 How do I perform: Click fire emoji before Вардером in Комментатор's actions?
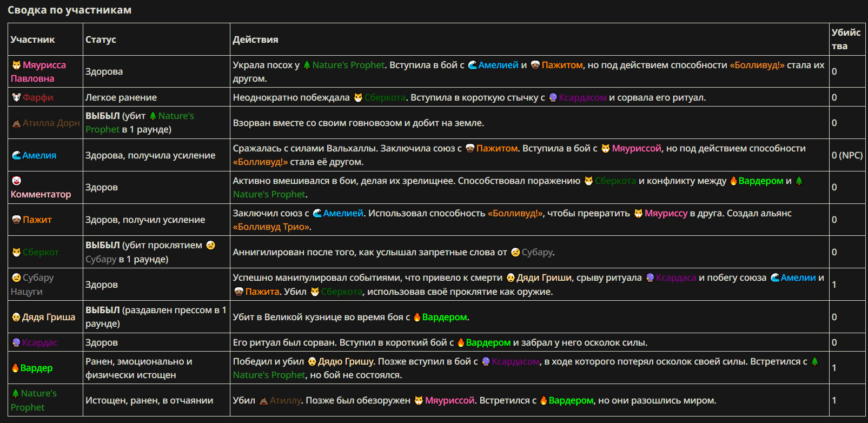coord(733,181)
